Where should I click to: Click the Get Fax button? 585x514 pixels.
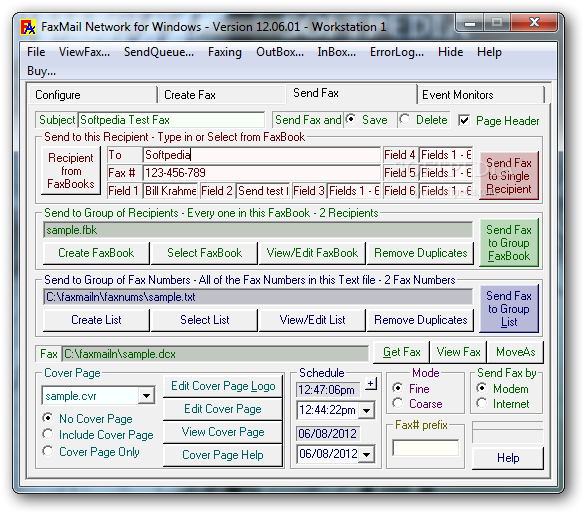[x=402, y=352]
